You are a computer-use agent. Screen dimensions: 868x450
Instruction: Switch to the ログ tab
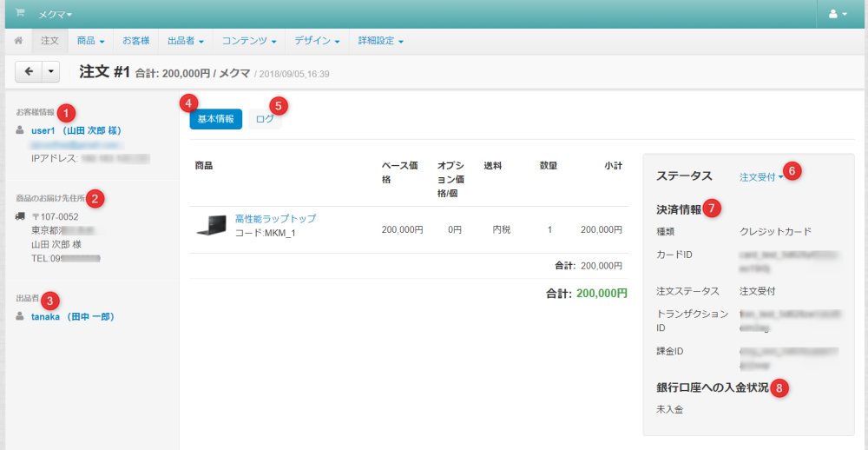click(265, 120)
